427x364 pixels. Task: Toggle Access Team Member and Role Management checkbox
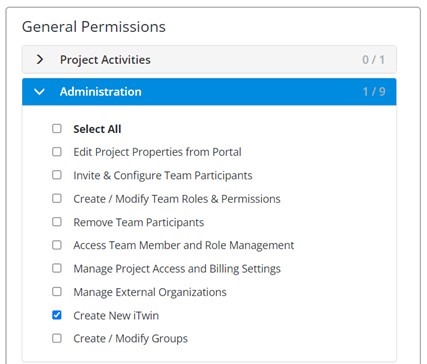point(57,245)
